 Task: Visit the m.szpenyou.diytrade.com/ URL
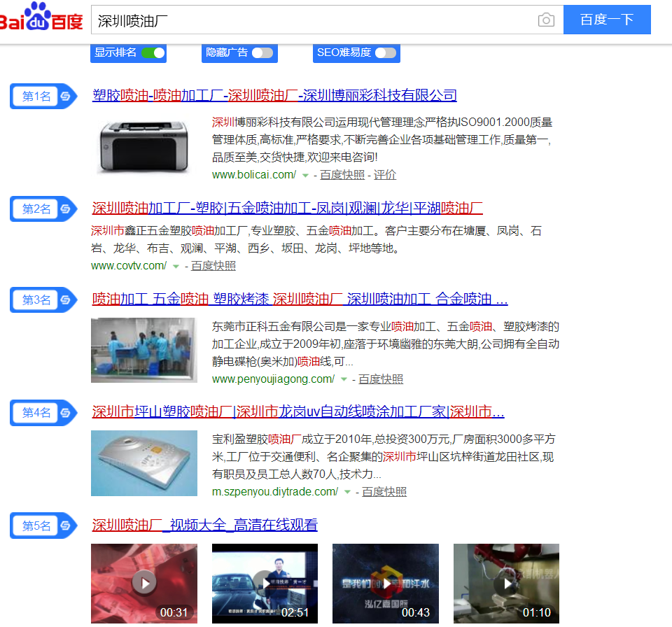tap(274, 491)
